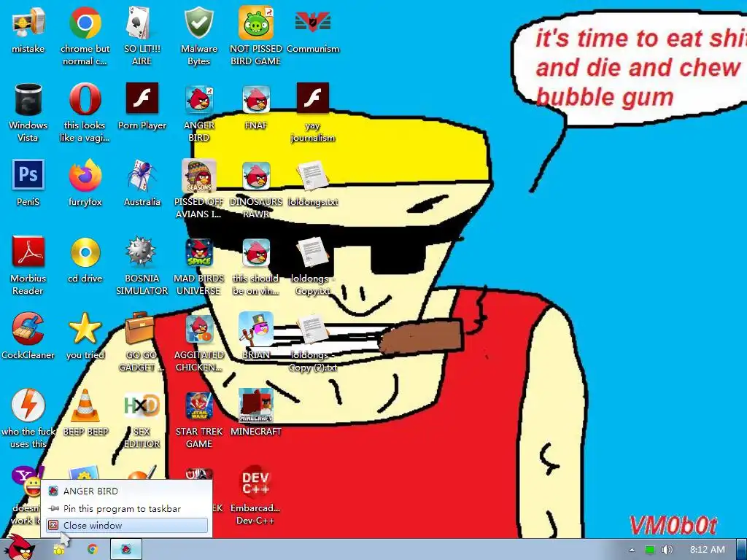Viewport: 747px width, 560px height.
Task: Open the HxD icon 'SEX EDITOR'
Action: click(142, 419)
